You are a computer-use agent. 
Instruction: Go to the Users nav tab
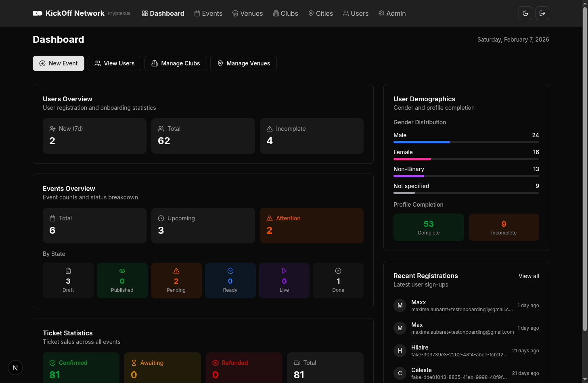pos(356,13)
